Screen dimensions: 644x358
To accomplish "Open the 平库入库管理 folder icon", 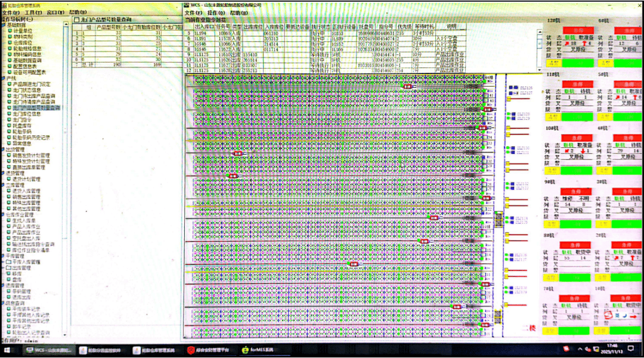I will [x=9, y=261].
